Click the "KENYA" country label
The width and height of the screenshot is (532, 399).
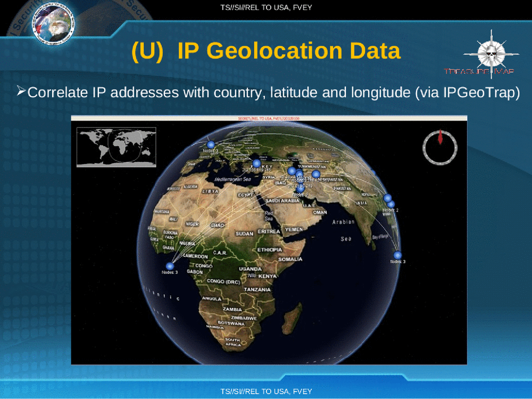(x=268, y=276)
